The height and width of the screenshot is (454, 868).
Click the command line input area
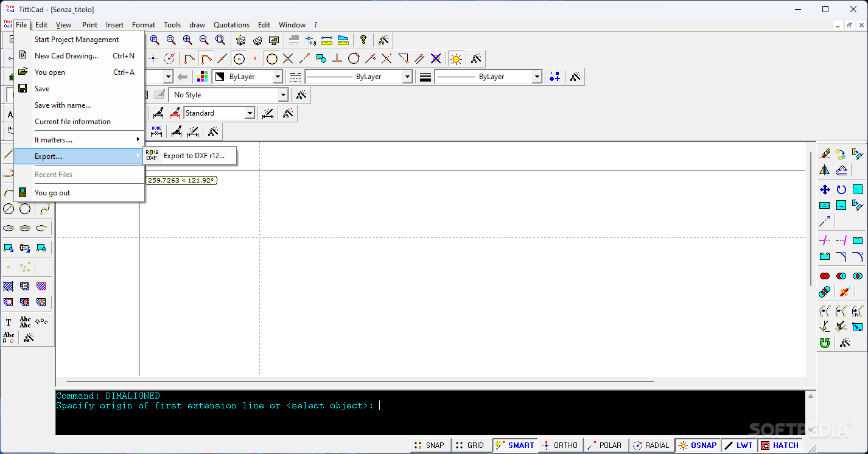(430, 413)
